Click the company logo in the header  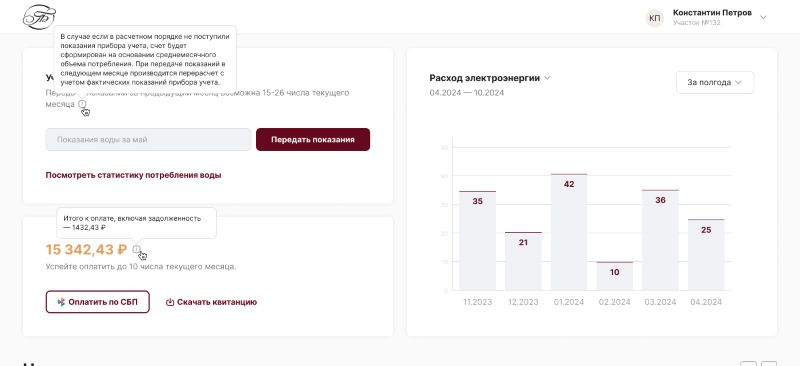point(39,17)
